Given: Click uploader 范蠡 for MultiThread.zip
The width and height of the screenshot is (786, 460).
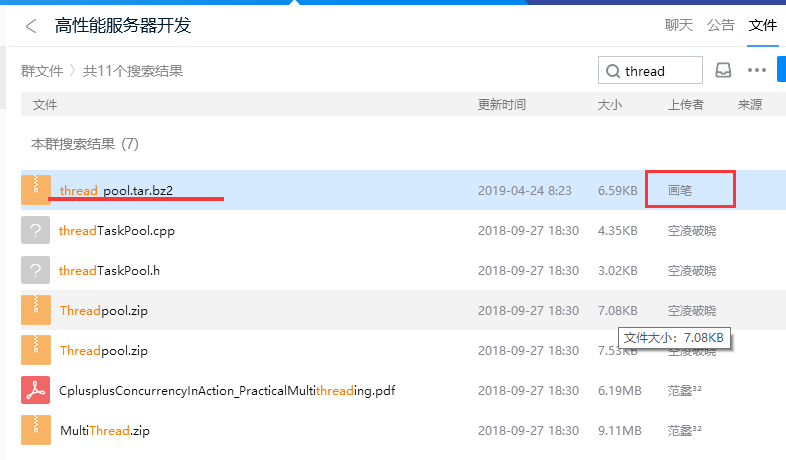Looking at the screenshot, I should pos(684,430).
